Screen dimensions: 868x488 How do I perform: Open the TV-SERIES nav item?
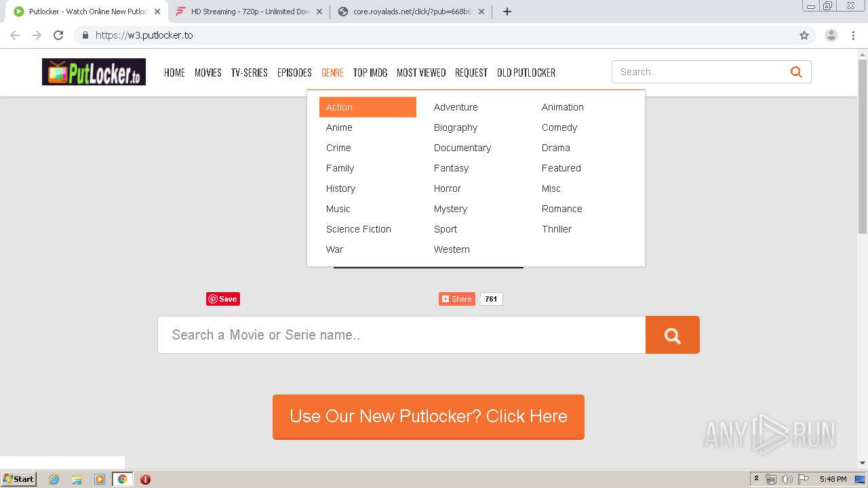click(250, 73)
